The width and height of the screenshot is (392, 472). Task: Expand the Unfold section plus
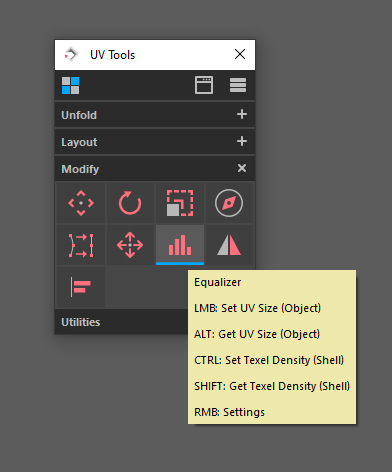(242, 114)
